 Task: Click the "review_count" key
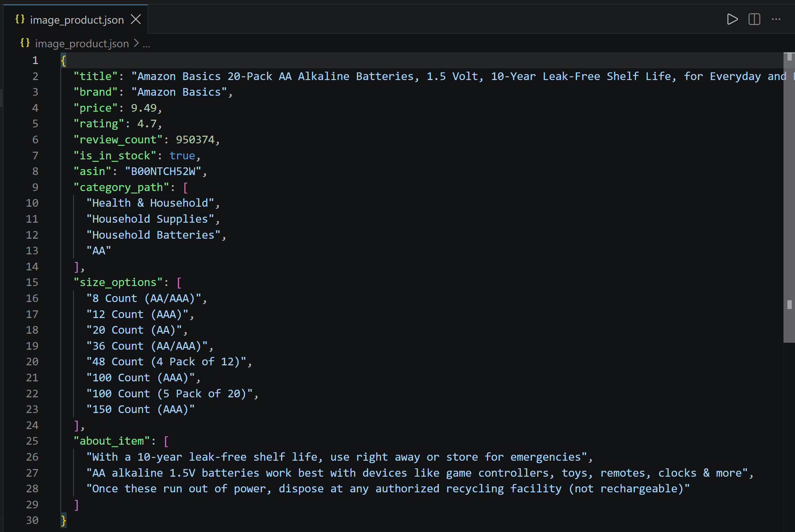point(118,140)
